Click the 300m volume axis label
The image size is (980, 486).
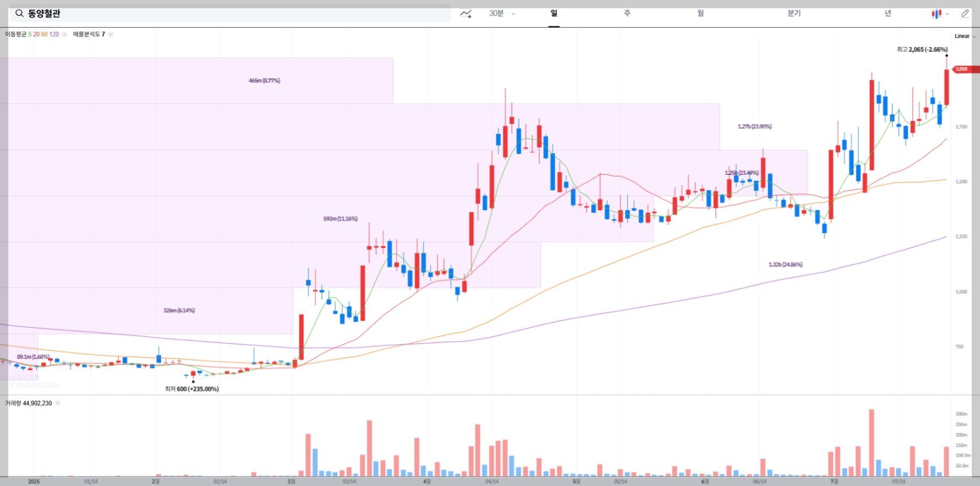click(961, 414)
